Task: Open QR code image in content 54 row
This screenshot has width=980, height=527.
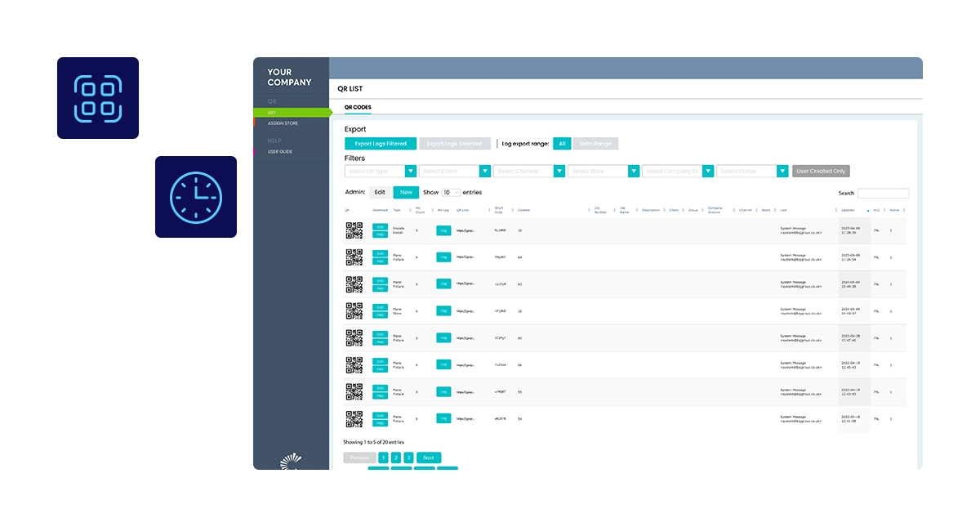Action: 354,419
